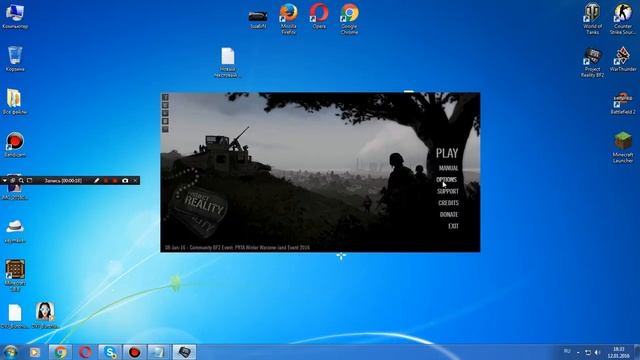
Task: Switch to Bandicam on the taskbar
Action: 135,352
